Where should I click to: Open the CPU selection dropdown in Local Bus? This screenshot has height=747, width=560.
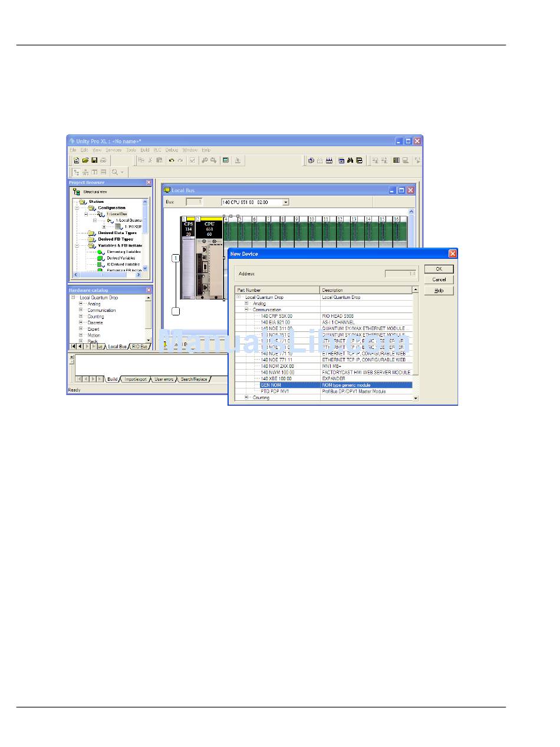[286, 202]
